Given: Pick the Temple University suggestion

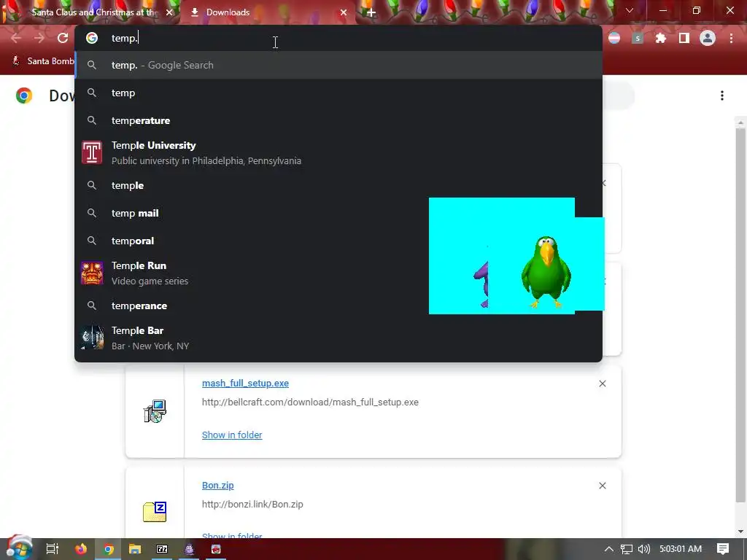Looking at the screenshot, I should point(338,153).
